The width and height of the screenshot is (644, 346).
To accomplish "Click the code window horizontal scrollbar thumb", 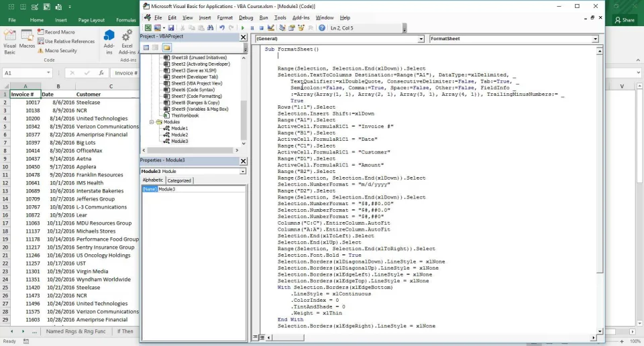I will 288,337.
